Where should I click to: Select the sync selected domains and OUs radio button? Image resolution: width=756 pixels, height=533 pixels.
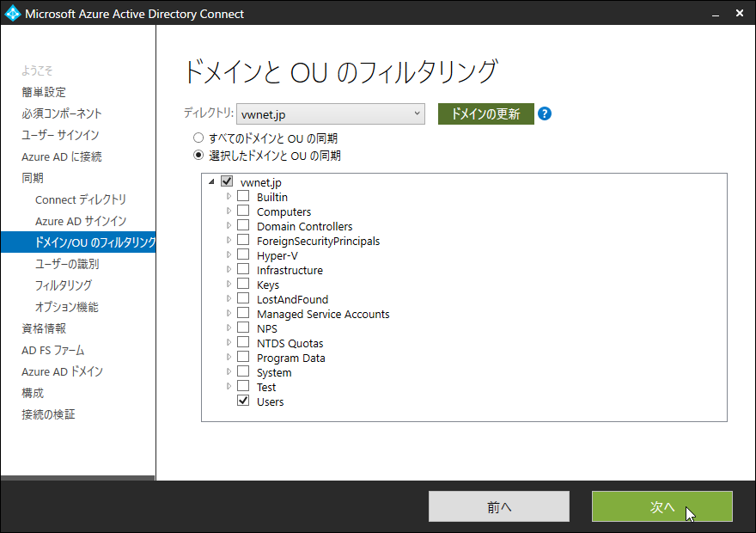point(198,156)
